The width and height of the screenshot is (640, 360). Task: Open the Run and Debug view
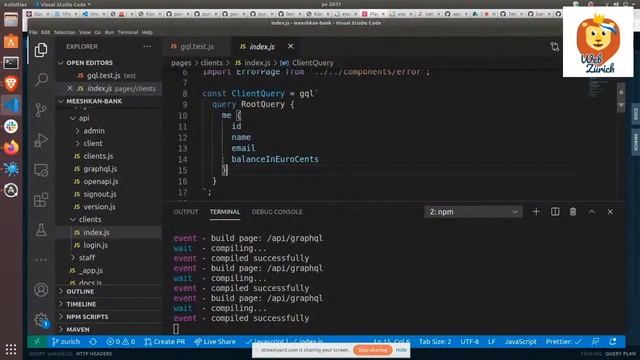(41, 140)
